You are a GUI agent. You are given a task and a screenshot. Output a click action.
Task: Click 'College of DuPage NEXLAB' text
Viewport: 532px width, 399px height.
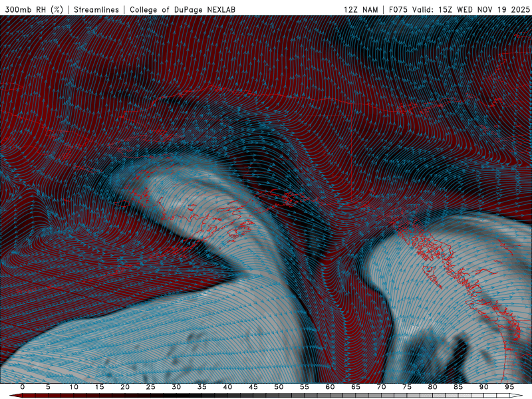point(182,9)
